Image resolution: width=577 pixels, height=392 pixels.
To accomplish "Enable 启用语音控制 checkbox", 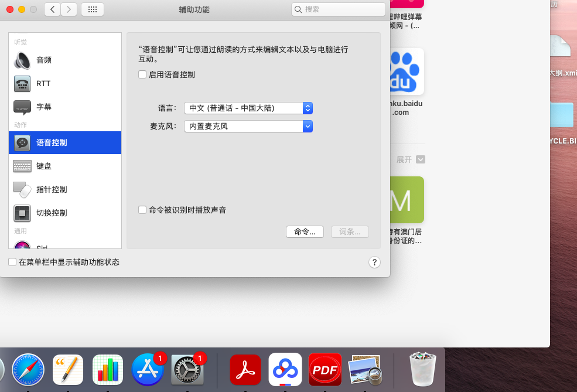I will 142,74.
